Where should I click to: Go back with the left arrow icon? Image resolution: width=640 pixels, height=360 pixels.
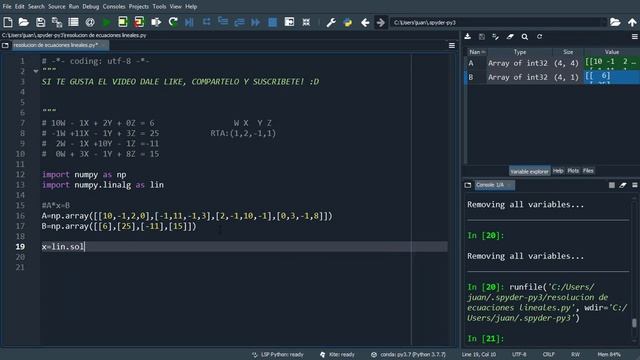365,22
